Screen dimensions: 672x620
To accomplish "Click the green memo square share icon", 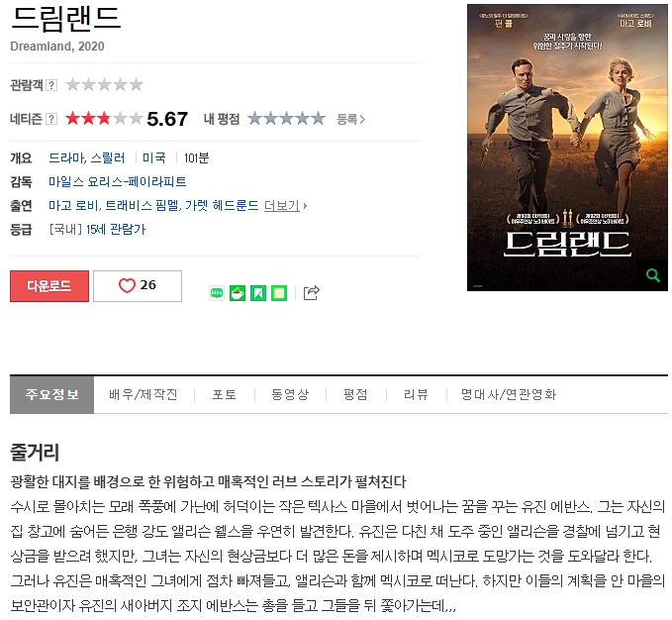I will point(279,293).
